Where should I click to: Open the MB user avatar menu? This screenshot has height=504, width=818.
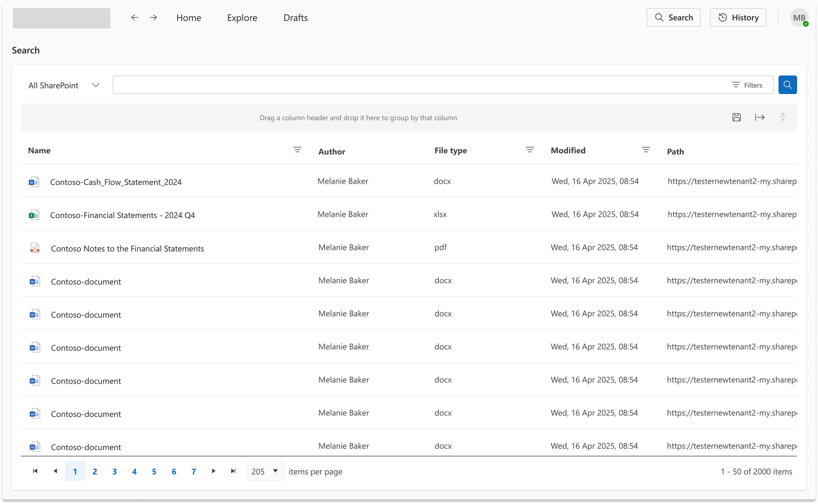(x=799, y=18)
